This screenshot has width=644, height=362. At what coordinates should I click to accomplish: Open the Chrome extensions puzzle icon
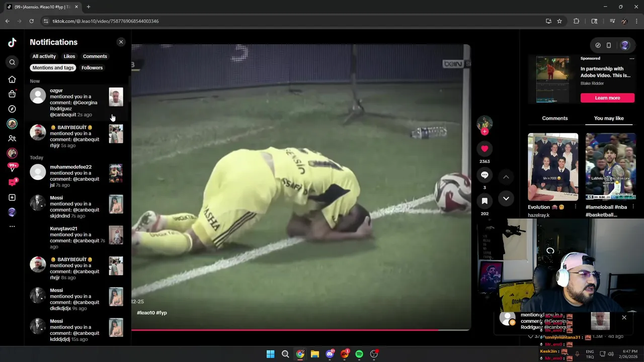577,21
